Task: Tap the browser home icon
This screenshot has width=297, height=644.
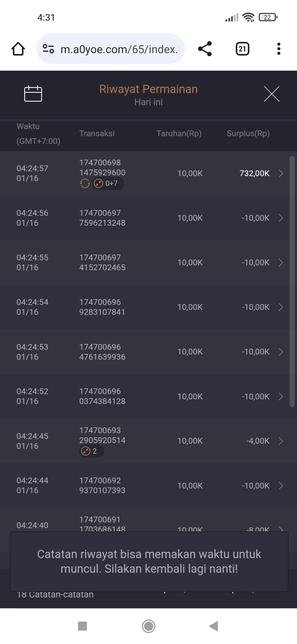Action: click(x=18, y=49)
